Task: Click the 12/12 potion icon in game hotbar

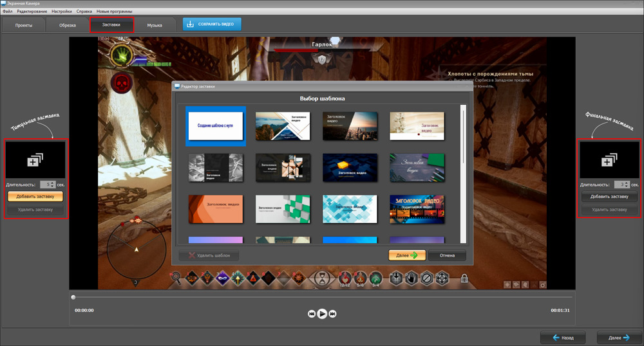Action: pyautogui.click(x=345, y=278)
